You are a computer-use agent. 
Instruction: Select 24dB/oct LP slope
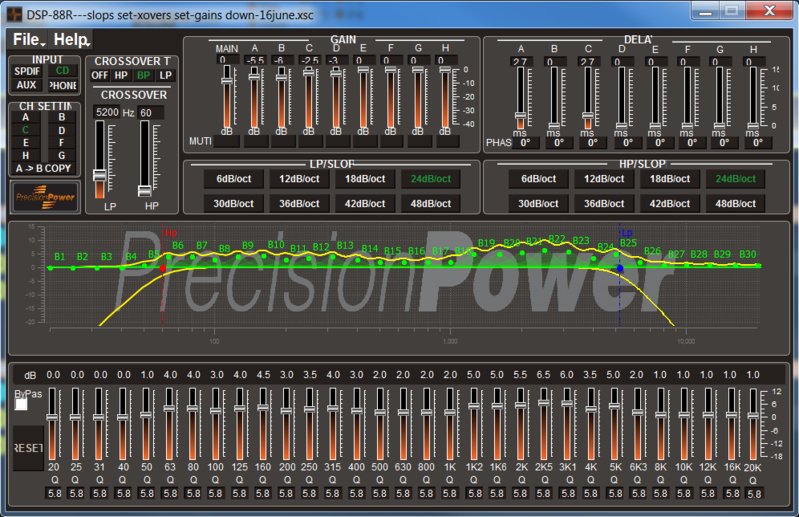coord(431,179)
